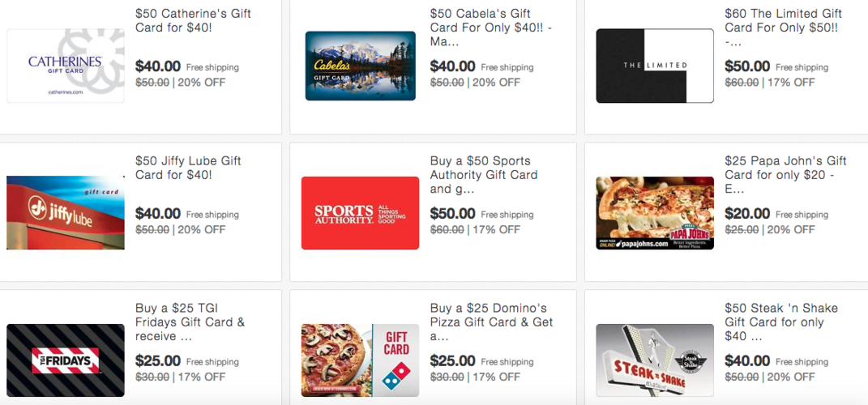This screenshot has width=868, height=405.
Task: Click the Steak 'n Shake sign image
Action: pos(655,360)
